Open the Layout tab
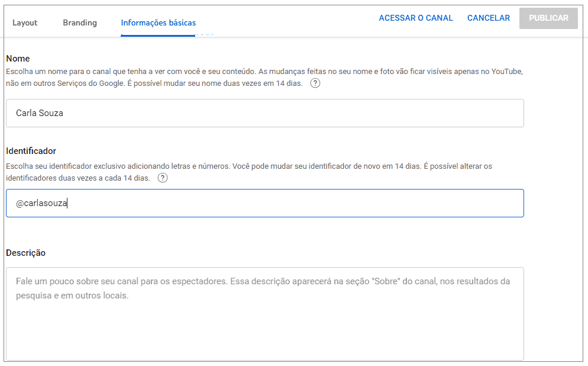The image size is (588, 366). (25, 23)
